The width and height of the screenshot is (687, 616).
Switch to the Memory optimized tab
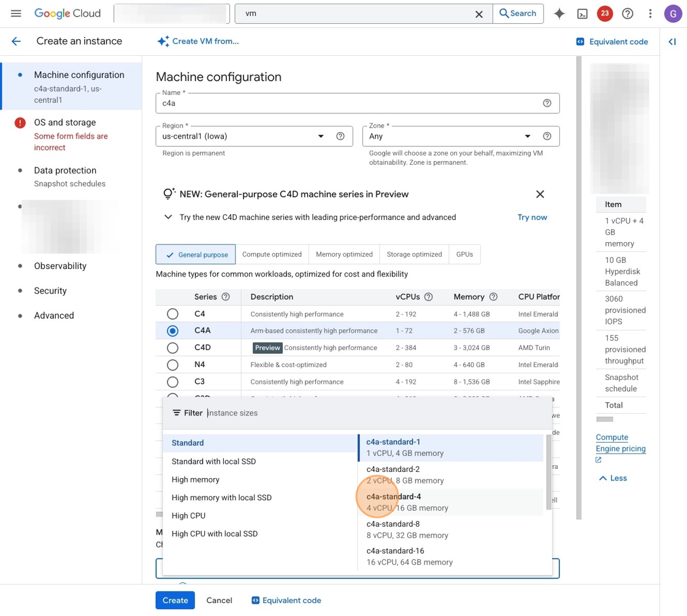344,254
